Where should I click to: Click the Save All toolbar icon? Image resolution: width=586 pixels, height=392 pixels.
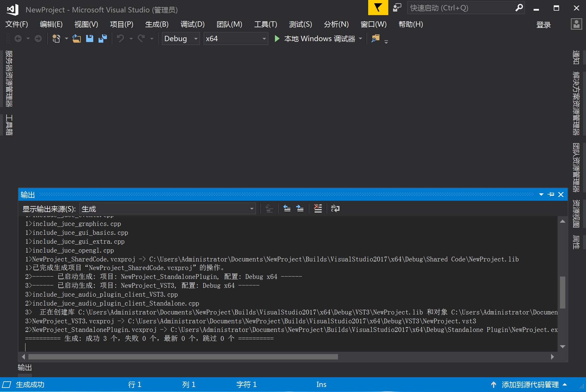click(x=103, y=38)
